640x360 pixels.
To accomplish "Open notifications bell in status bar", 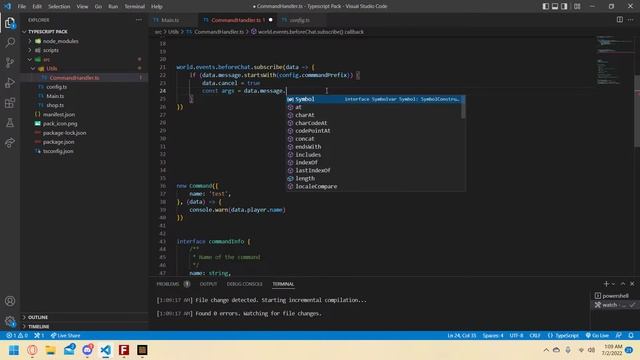I will (631, 336).
